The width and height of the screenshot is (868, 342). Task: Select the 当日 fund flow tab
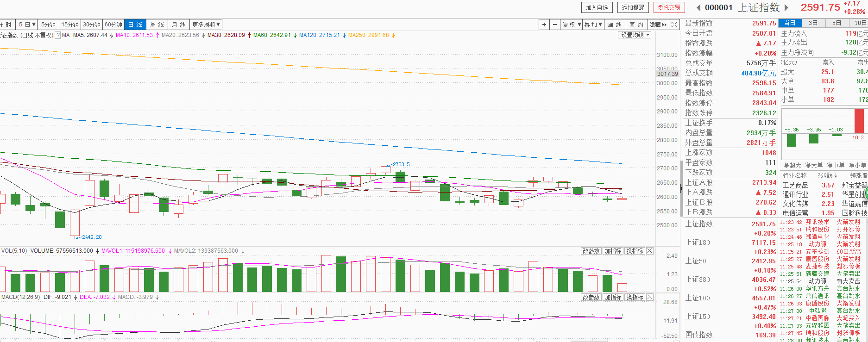click(790, 23)
